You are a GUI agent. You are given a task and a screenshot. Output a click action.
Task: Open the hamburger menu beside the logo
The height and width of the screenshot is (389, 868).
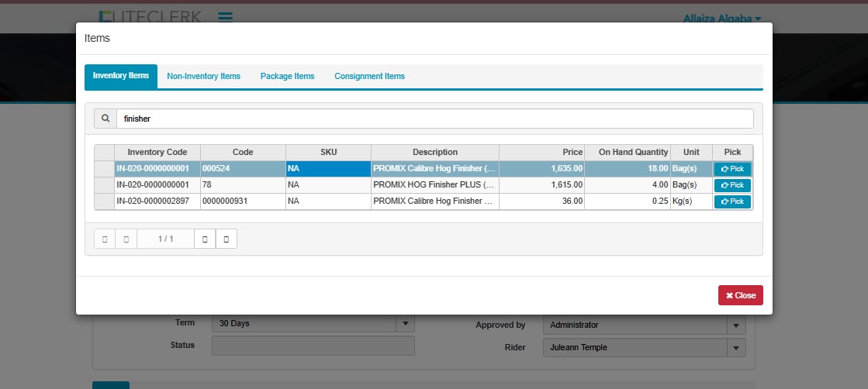point(225,16)
